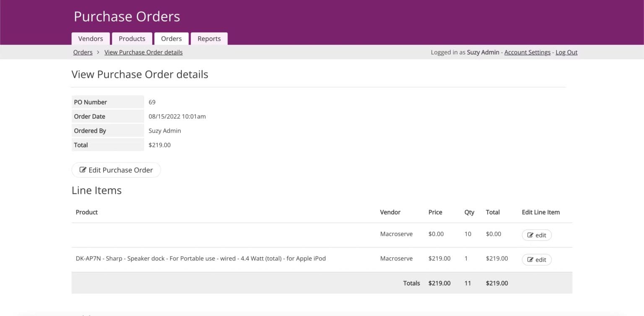Select the Orders tab
Screen dimensions: 644x316
click(x=171, y=38)
